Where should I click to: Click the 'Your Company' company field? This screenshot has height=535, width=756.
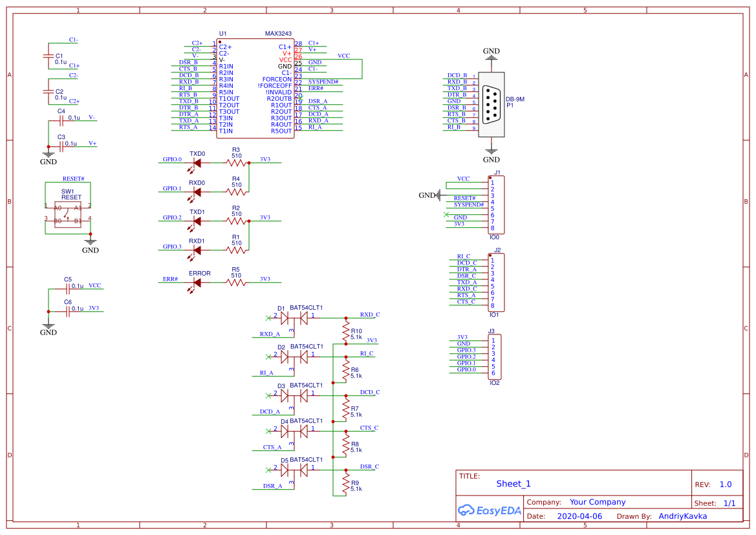(597, 502)
